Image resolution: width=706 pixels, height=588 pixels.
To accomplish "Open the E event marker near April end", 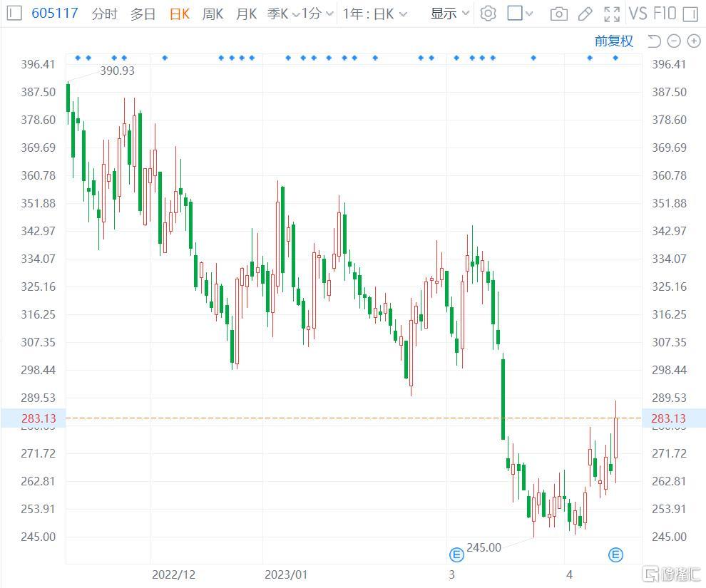I will click(615, 555).
